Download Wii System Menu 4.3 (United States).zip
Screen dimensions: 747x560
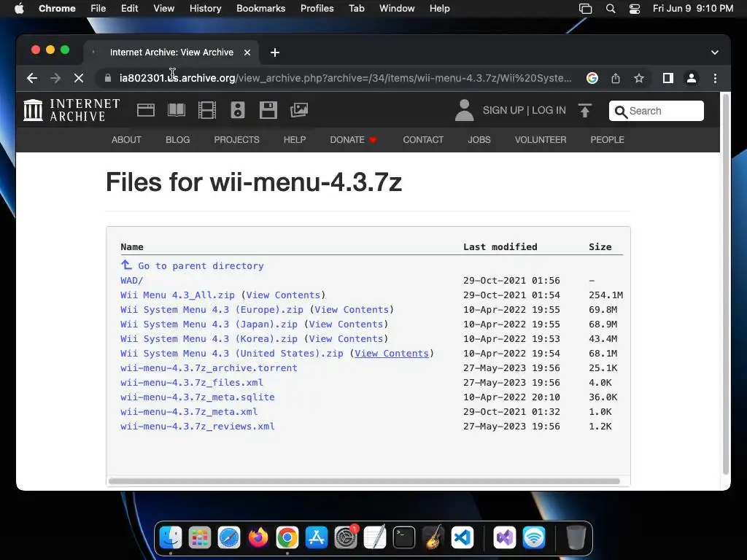[x=231, y=354]
